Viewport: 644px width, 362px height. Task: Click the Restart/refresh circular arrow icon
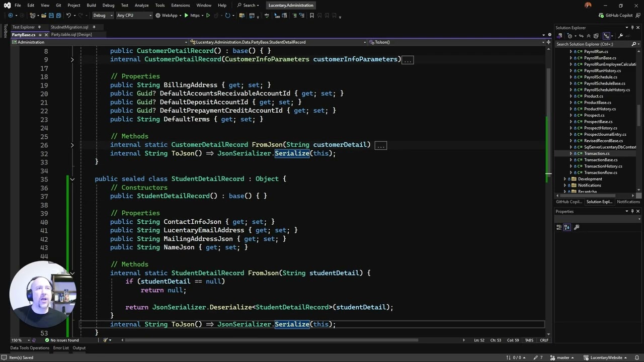coord(227,16)
